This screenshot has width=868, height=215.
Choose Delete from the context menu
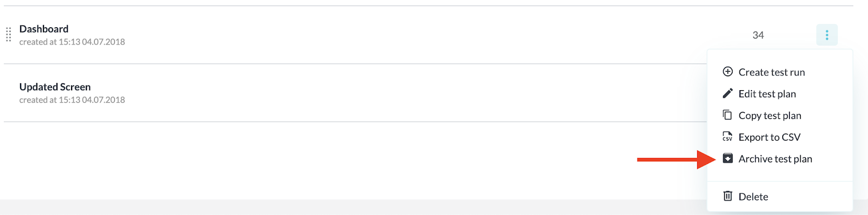(753, 197)
